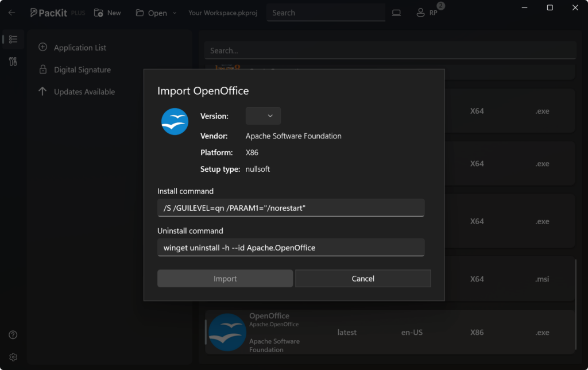Click the Import button
Viewport: 588px width, 370px height.
click(225, 279)
